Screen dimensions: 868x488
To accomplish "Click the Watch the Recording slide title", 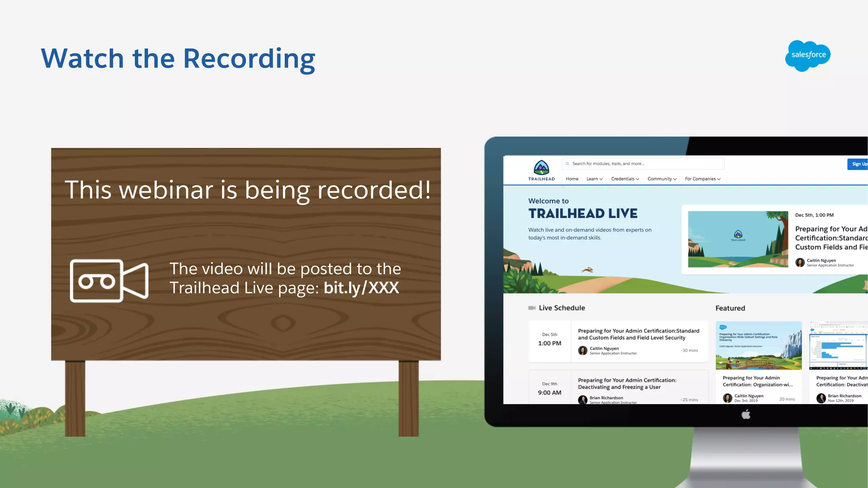I will pyautogui.click(x=178, y=59).
